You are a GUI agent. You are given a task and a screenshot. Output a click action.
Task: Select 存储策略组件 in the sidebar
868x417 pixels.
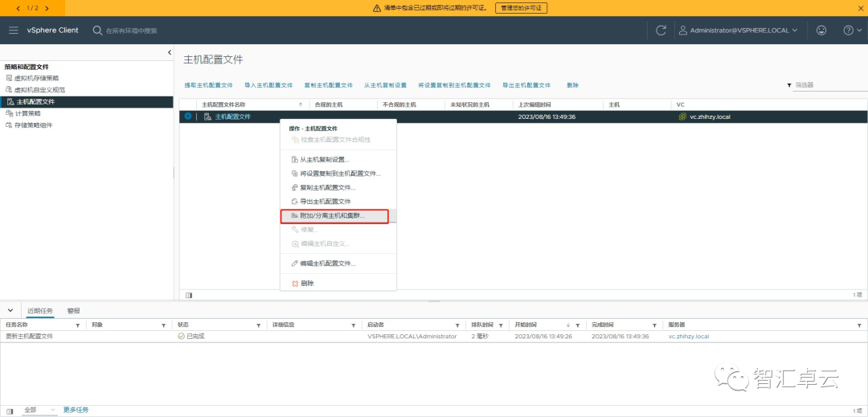point(33,125)
